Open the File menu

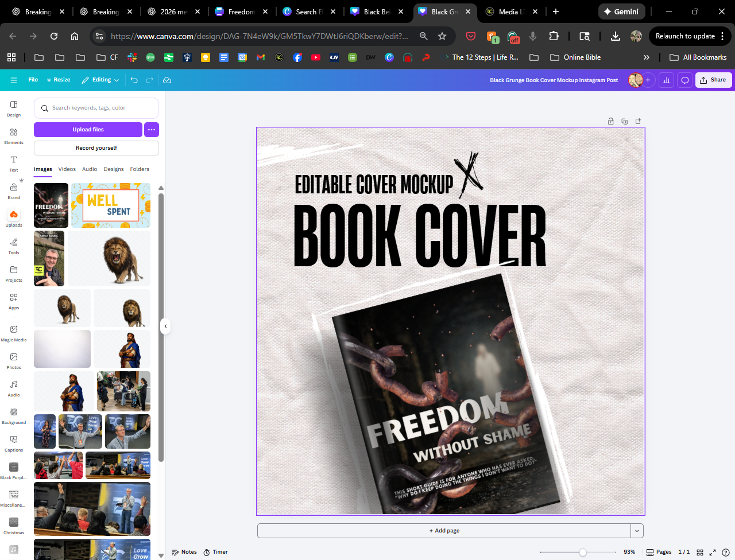coord(33,80)
